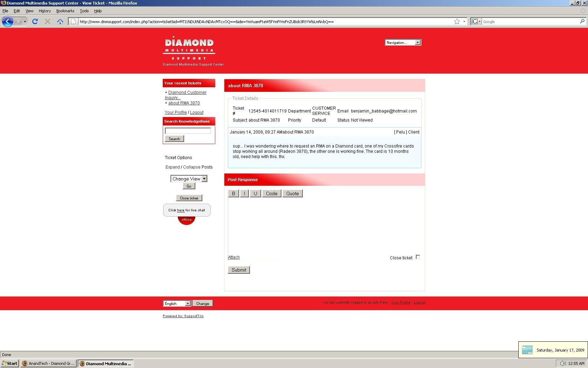Click the offline live chat status badge

tap(187, 220)
